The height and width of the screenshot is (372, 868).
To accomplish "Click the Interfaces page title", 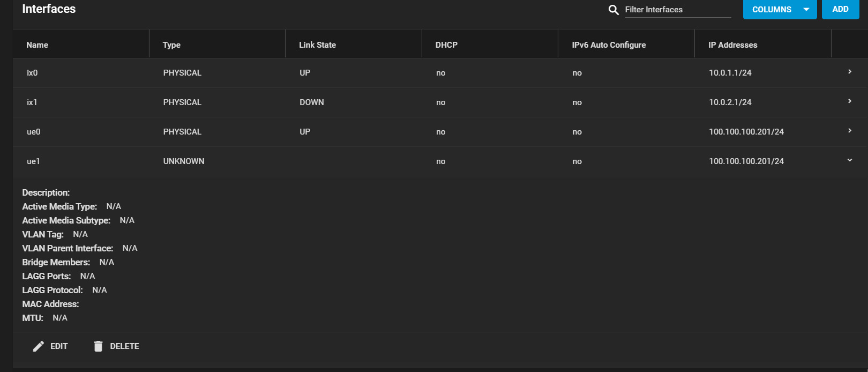I will tap(49, 9).
